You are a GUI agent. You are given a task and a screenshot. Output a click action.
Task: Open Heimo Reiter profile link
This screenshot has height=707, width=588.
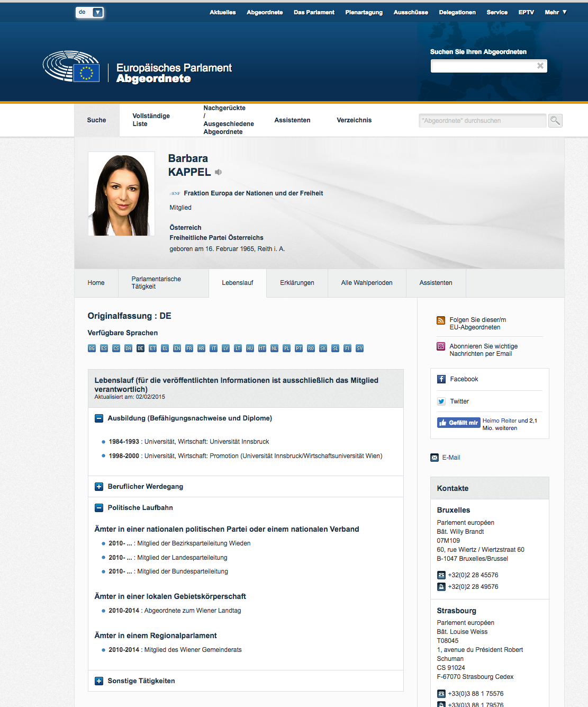tap(500, 421)
